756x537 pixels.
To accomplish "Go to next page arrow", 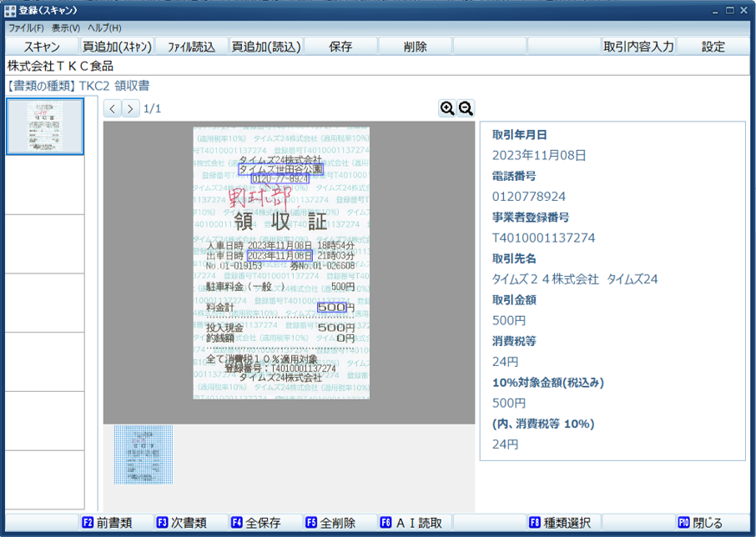I will pyautogui.click(x=130, y=108).
